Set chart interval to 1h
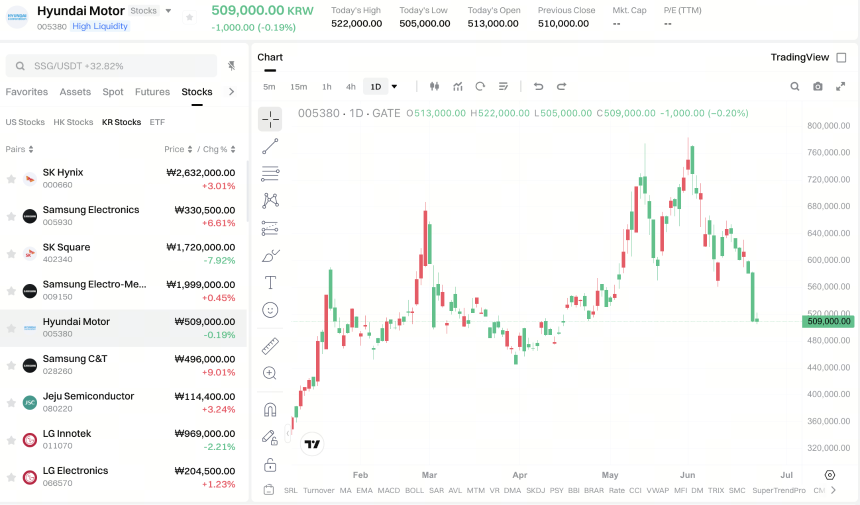Screen dimensions: 860x505 327,87
